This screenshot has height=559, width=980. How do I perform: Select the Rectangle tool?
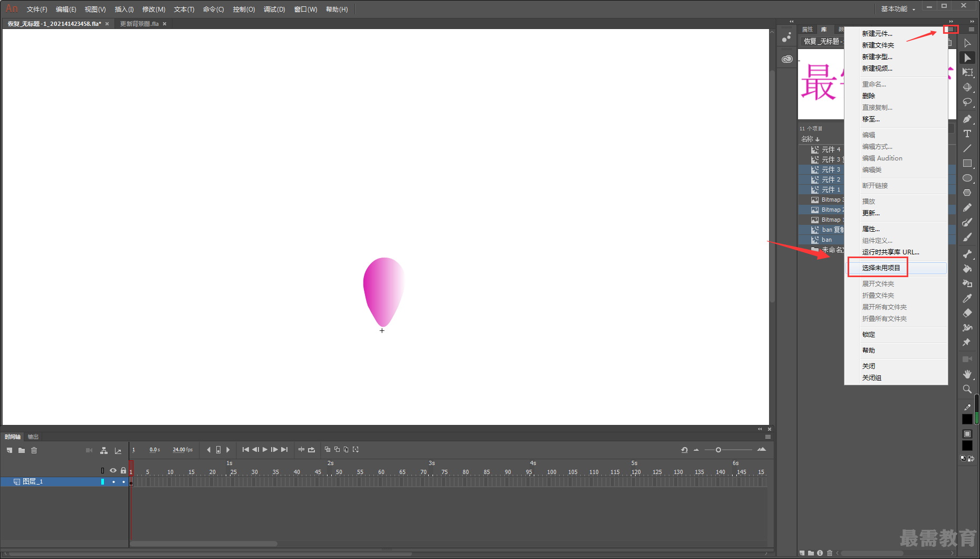pos(967,163)
